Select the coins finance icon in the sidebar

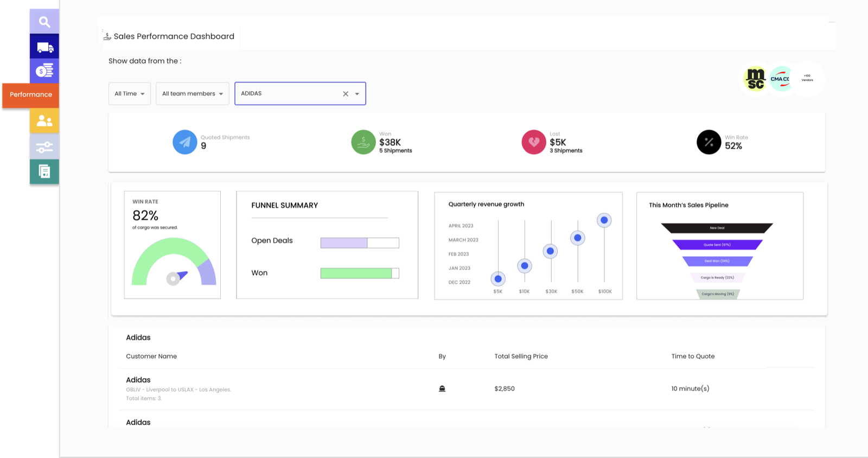[44, 71]
